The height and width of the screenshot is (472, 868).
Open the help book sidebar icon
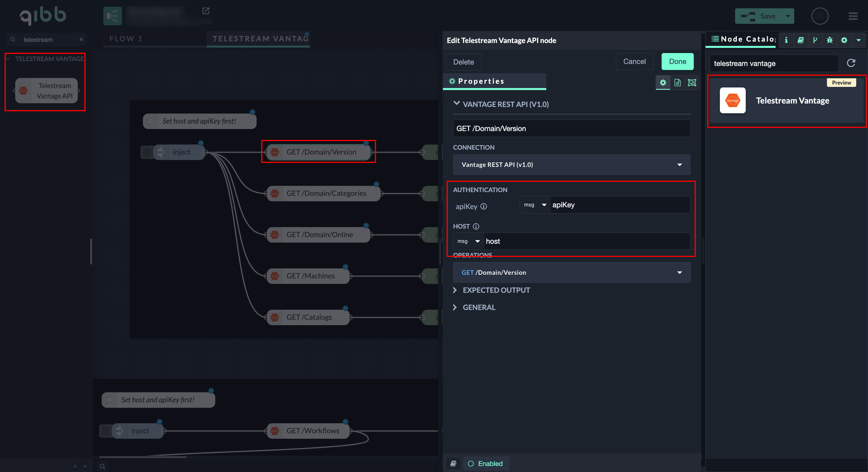801,40
